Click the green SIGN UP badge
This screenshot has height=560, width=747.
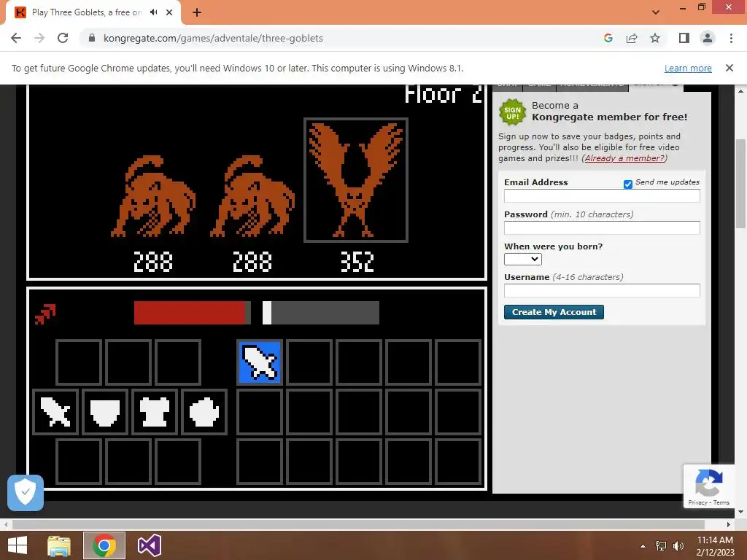tap(513, 112)
